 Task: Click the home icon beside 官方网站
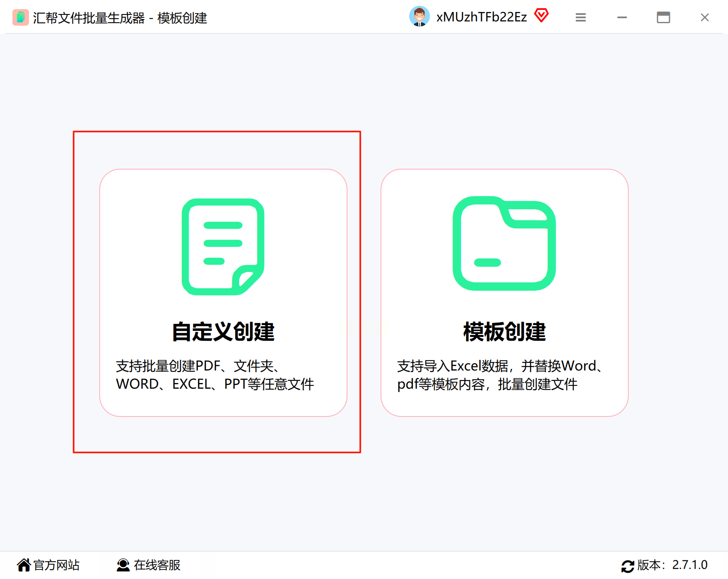[x=24, y=565]
